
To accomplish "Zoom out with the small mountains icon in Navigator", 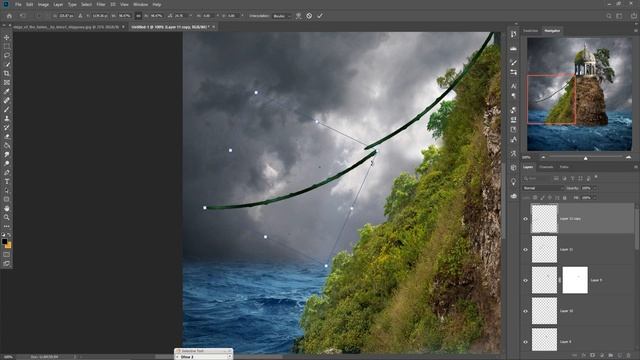I will pos(543,157).
